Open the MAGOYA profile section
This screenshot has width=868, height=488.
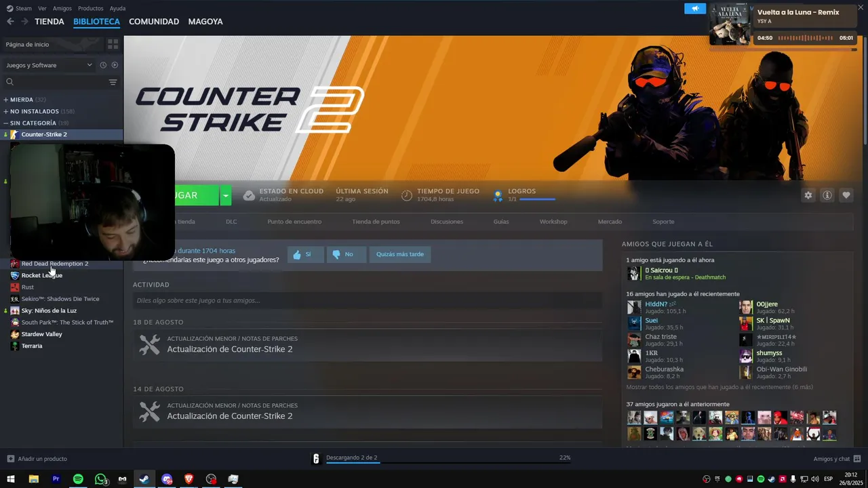click(x=205, y=22)
